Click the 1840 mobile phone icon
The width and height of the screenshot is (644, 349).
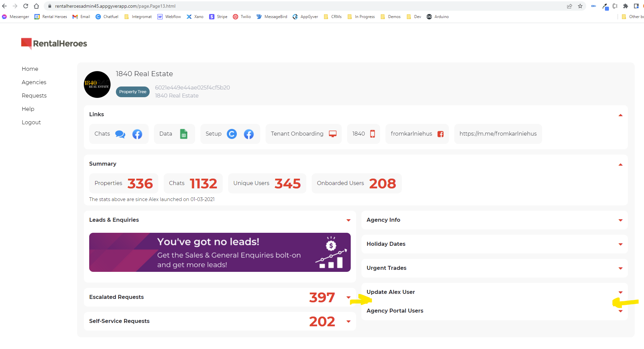pos(372,134)
